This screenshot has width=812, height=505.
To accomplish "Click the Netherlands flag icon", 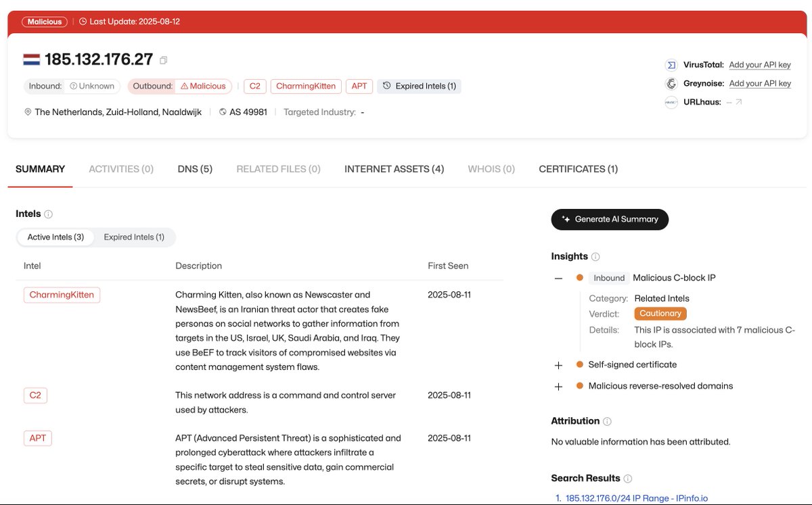I will [x=31, y=59].
